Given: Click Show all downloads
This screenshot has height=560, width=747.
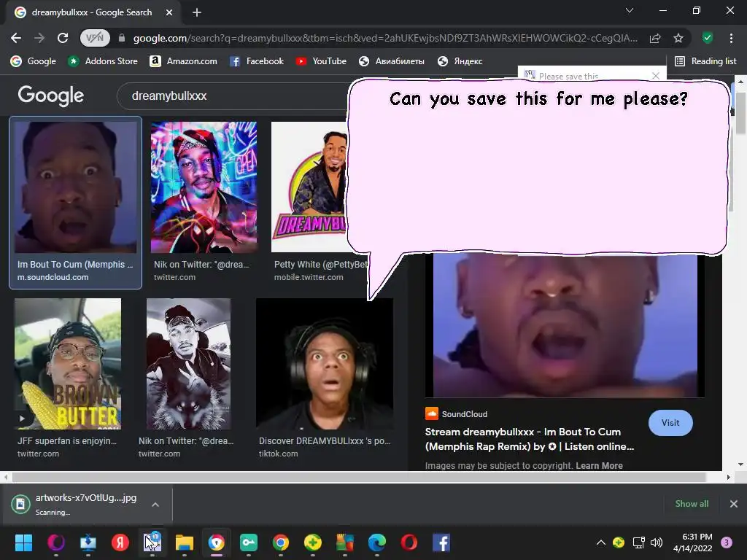Looking at the screenshot, I should pyautogui.click(x=692, y=504).
